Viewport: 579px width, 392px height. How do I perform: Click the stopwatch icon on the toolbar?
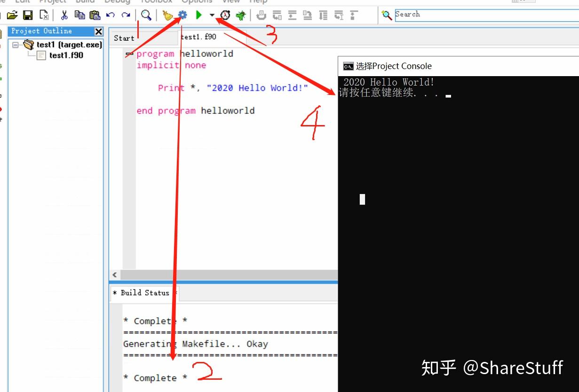point(226,15)
